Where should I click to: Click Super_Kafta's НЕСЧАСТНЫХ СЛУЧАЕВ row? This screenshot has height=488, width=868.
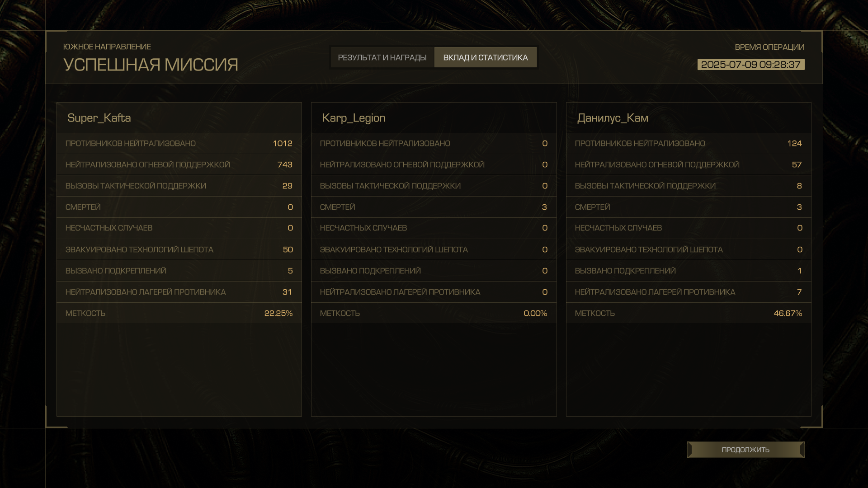(179, 228)
